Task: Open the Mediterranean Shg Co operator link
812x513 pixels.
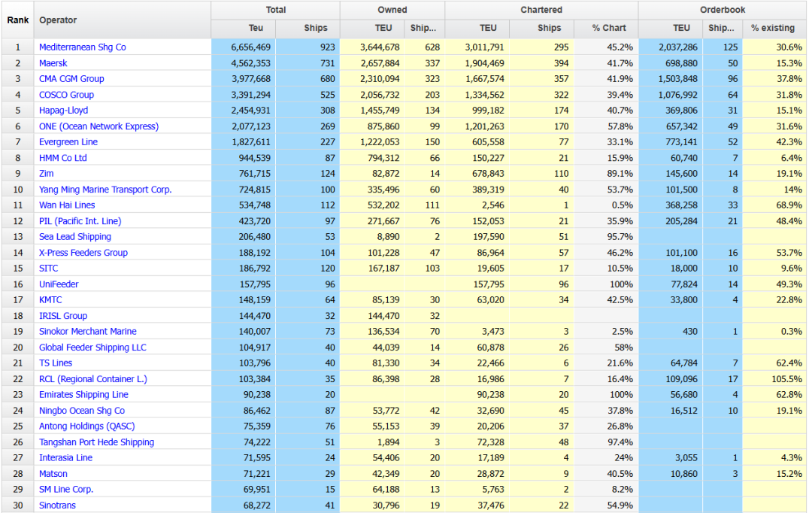Action: [83, 47]
